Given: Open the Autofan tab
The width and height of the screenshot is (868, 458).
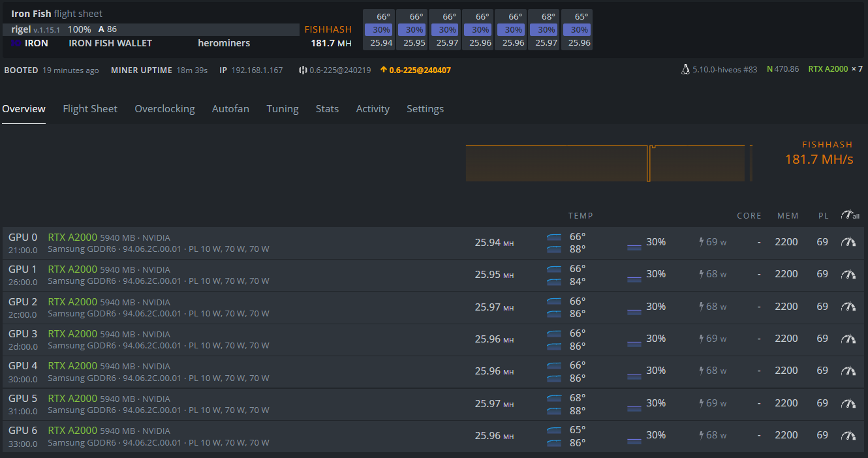Looking at the screenshot, I should [230, 109].
